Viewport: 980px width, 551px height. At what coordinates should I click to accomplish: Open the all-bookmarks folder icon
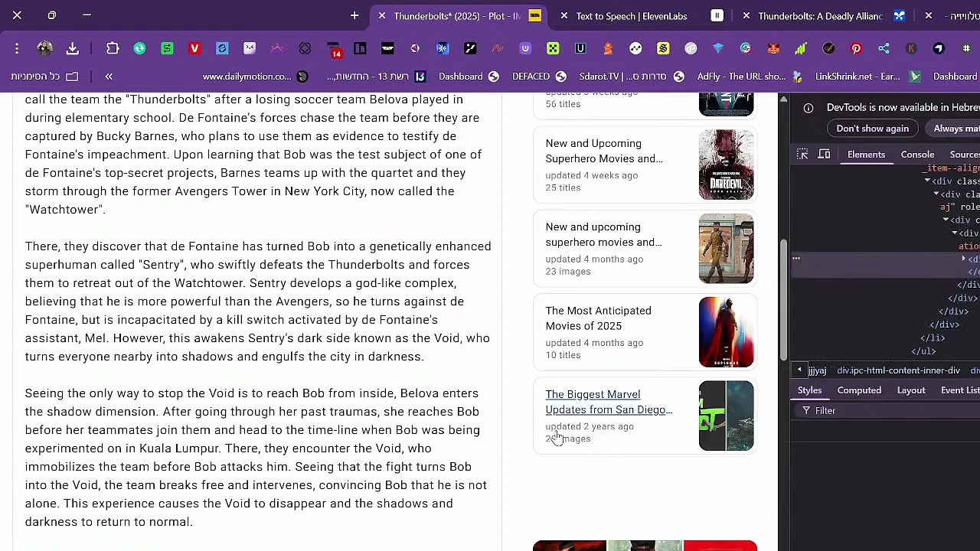[x=72, y=77]
